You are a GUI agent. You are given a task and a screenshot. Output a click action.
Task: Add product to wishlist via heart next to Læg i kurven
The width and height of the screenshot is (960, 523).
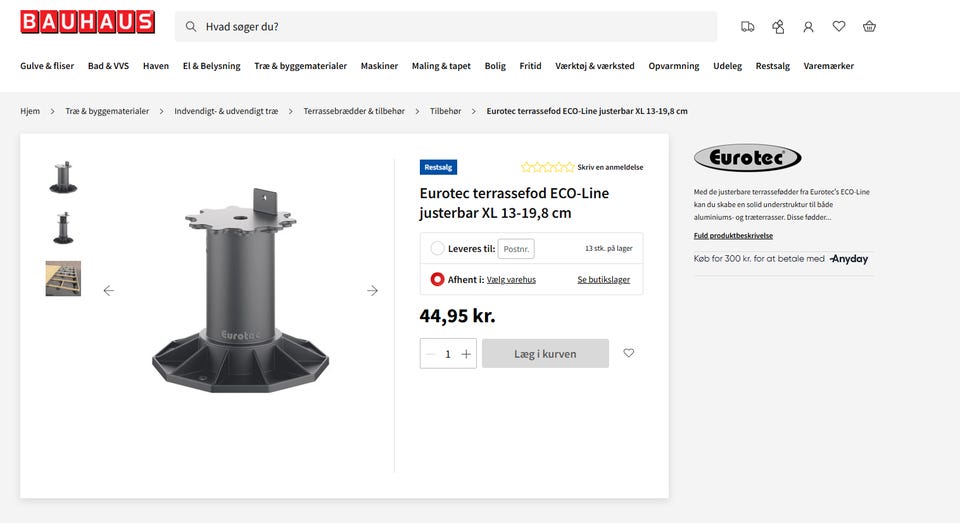tap(629, 353)
